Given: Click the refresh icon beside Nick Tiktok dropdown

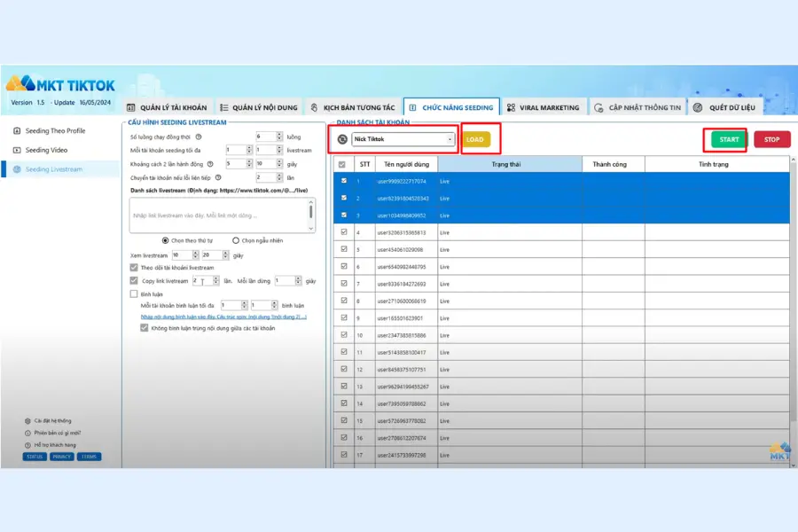Looking at the screenshot, I should [342, 139].
